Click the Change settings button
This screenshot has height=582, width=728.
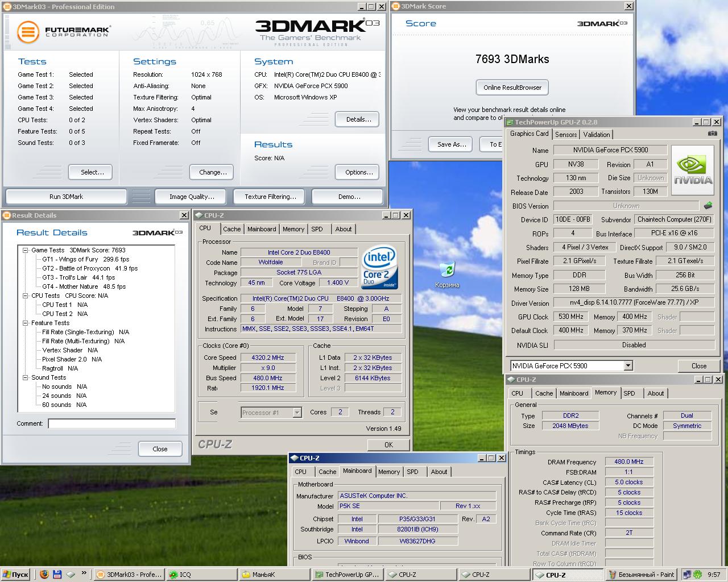[x=213, y=172]
